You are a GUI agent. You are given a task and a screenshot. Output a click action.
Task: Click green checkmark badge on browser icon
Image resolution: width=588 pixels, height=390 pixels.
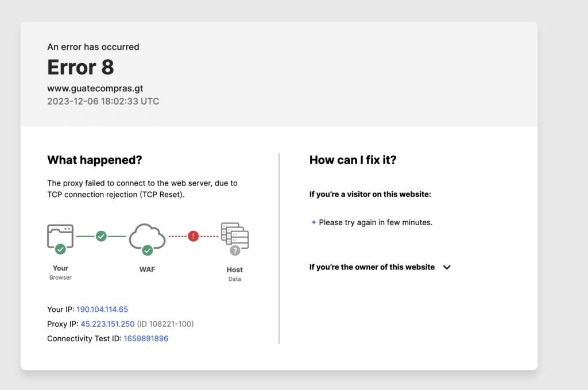coord(60,249)
